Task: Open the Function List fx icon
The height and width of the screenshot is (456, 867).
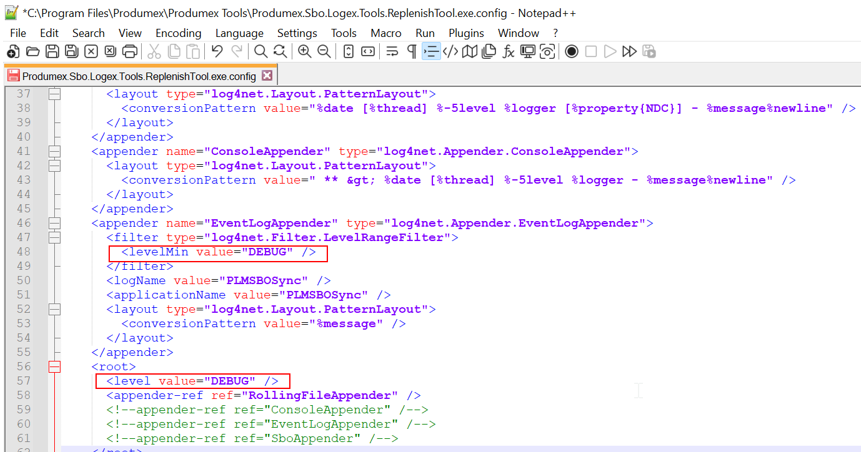Action: 508,52
